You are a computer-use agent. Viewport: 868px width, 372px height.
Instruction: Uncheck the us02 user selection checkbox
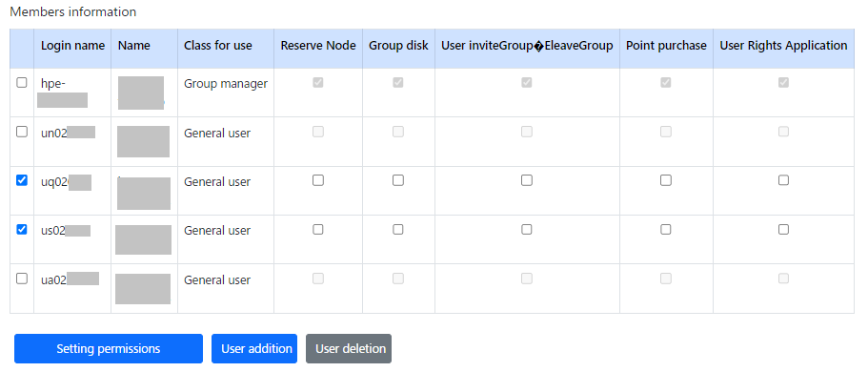click(x=22, y=229)
